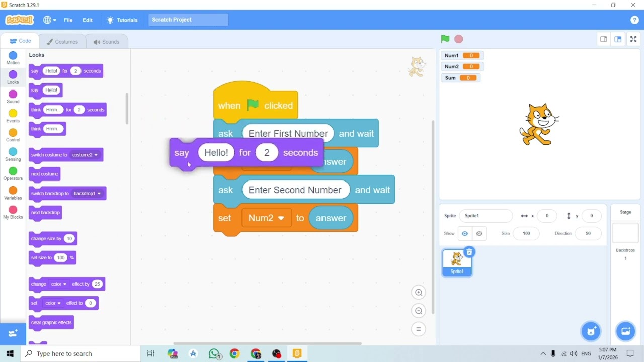
Task: Click the change size by 10 block
Action: point(53,239)
